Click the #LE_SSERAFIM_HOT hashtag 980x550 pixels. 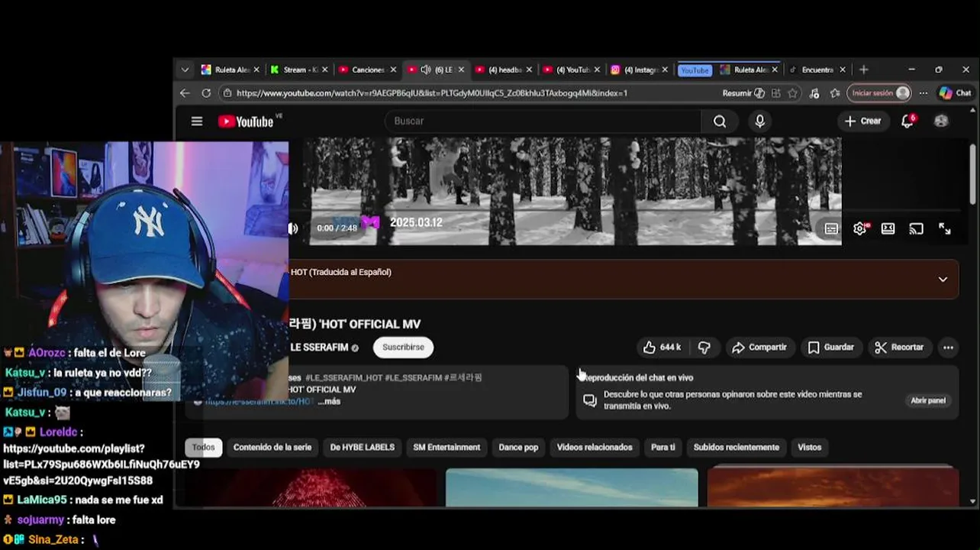[343, 377]
